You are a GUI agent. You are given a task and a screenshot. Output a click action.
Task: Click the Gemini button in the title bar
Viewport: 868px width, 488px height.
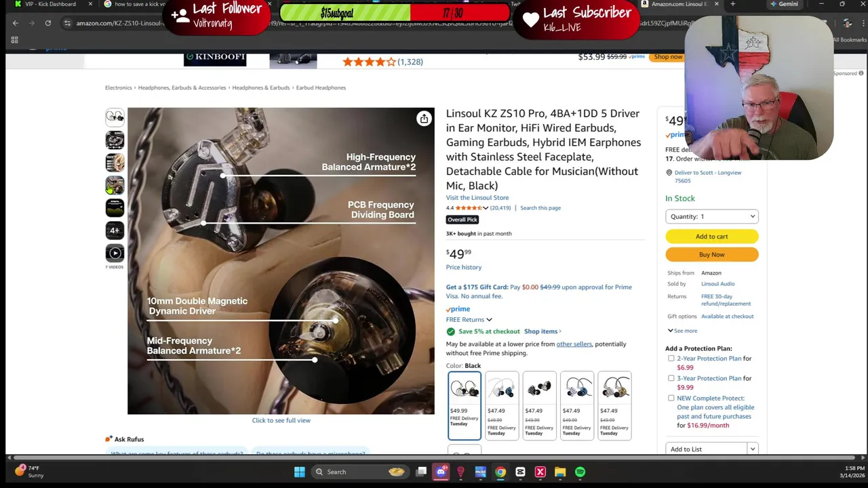coord(784,4)
